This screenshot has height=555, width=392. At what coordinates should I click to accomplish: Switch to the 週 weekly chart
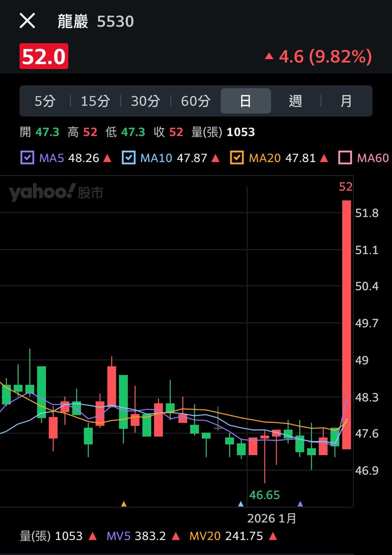click(295, 101)
